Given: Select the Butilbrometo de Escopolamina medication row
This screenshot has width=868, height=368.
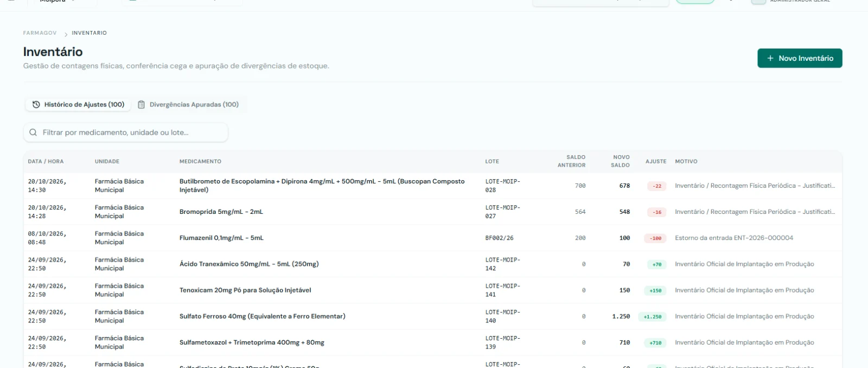Looking at the screenshot, I should pyautogui.click(x=433, y=186).
